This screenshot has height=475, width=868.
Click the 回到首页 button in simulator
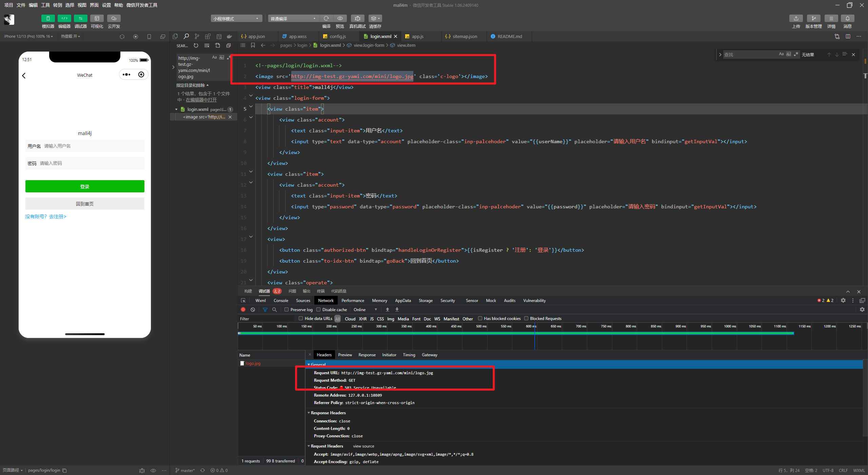tap(85, 204)
